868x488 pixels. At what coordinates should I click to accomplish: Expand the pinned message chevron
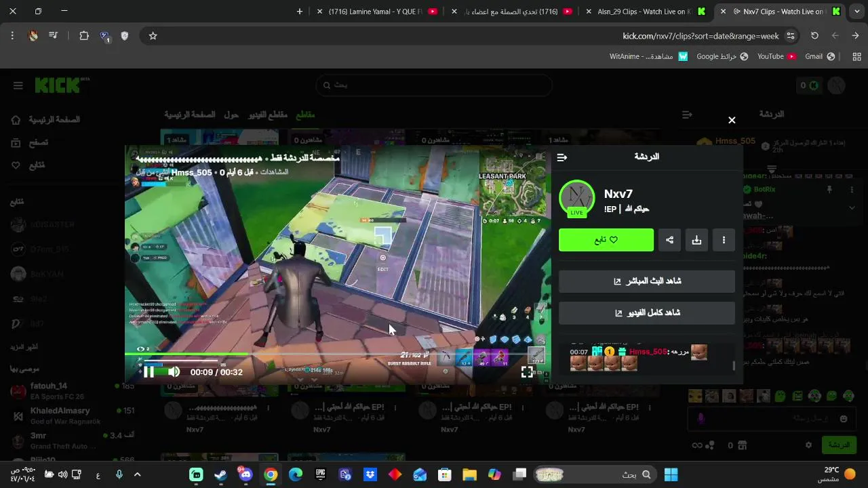point(852,208)
